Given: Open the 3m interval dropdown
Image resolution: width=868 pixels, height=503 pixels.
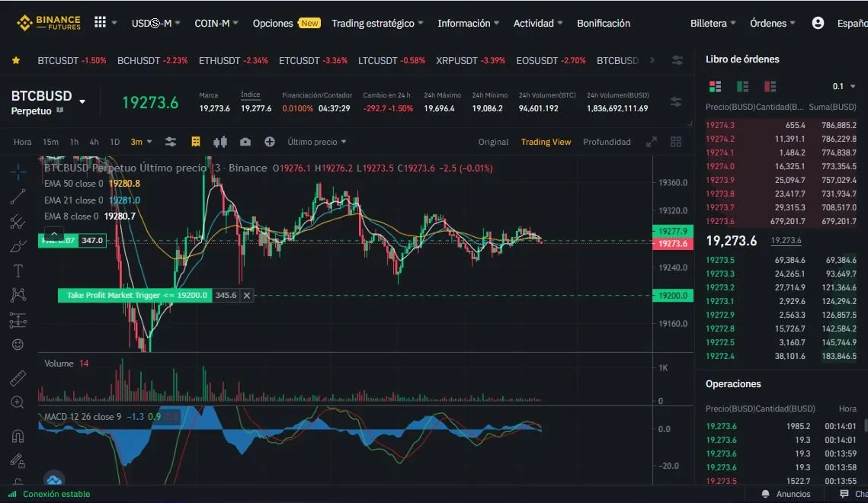Looking at the screenshot, I should point(141,143).
